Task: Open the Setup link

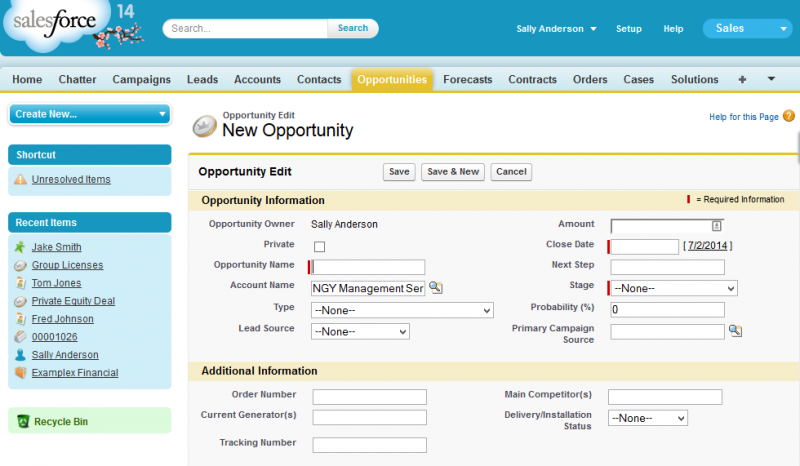Action: [x=629, y=29]
